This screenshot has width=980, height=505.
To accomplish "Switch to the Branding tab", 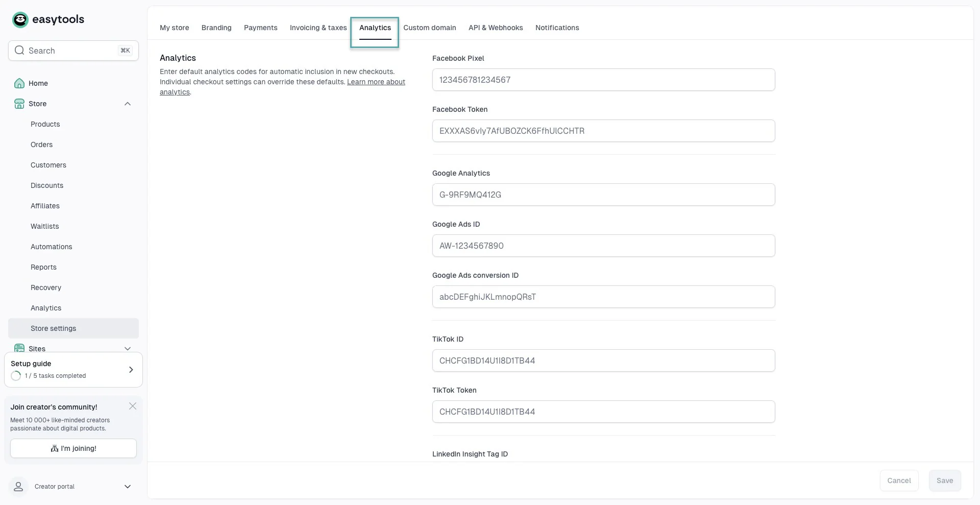I will (216, 28).
